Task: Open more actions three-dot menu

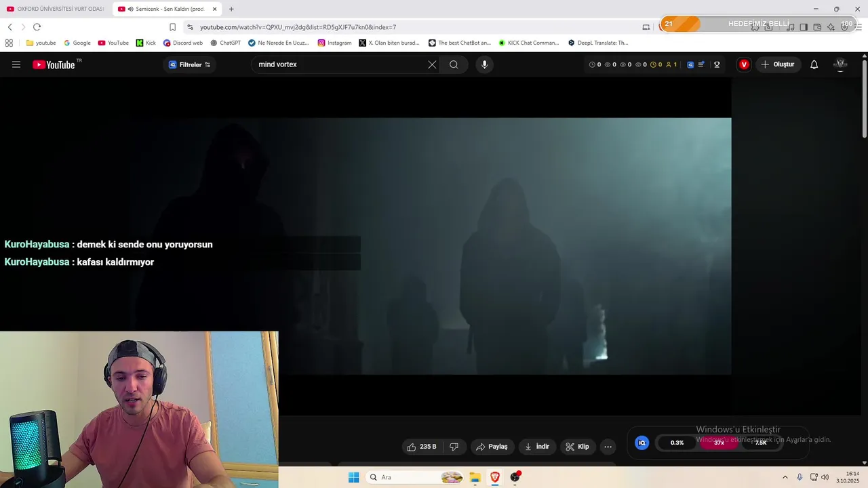Action: click(x=608, y=447)
